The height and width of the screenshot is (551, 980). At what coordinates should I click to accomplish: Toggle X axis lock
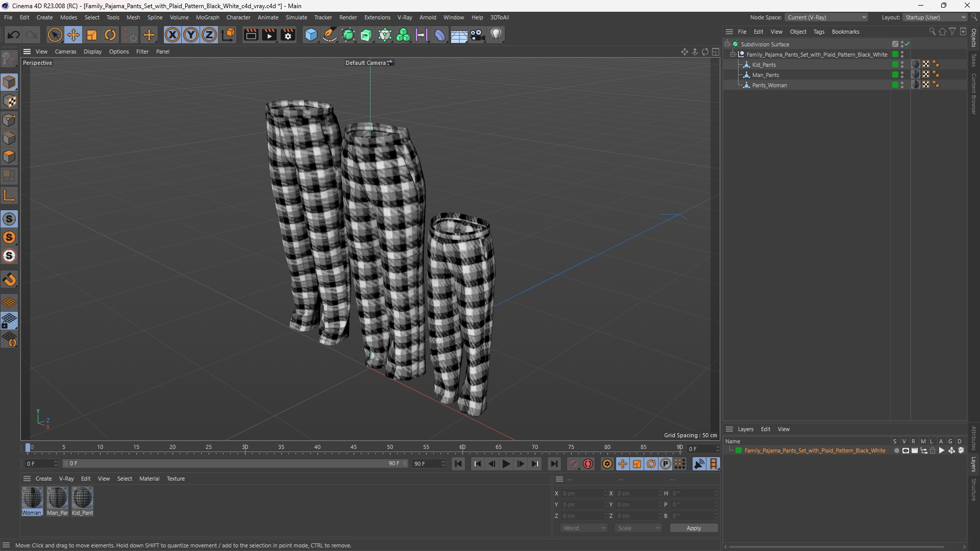[x=173, y=35]
